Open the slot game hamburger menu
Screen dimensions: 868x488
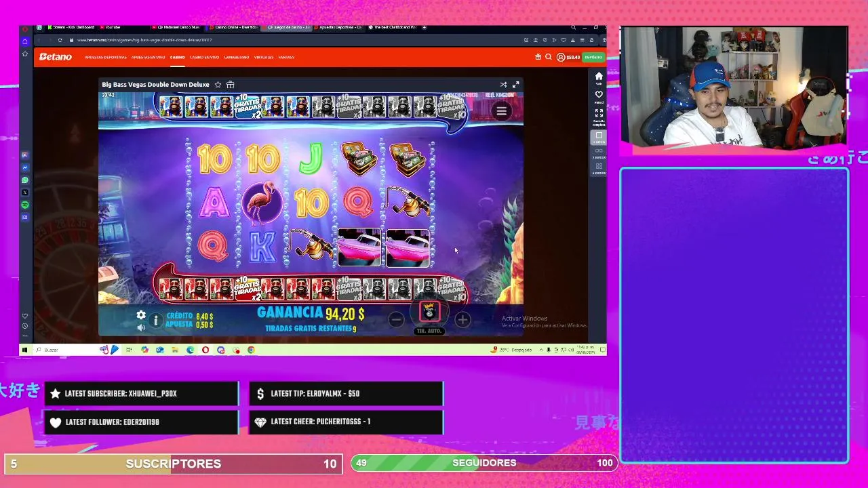click(x=501, y=111)
